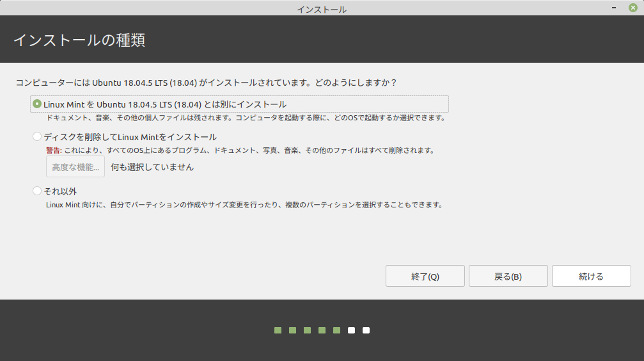Viewport: 644px width, 361px height.
Task: Continue installation with 続ける button
Action: 592,276
